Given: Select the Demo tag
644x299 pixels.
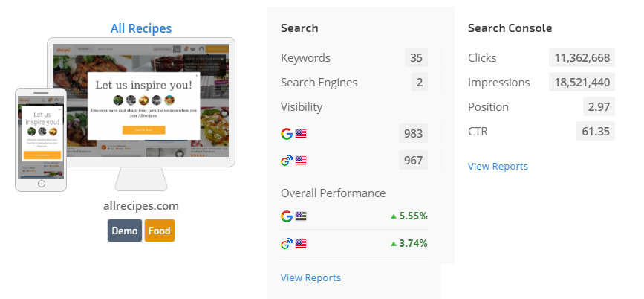Looking at the screenshot, I should tap(124, 231).
